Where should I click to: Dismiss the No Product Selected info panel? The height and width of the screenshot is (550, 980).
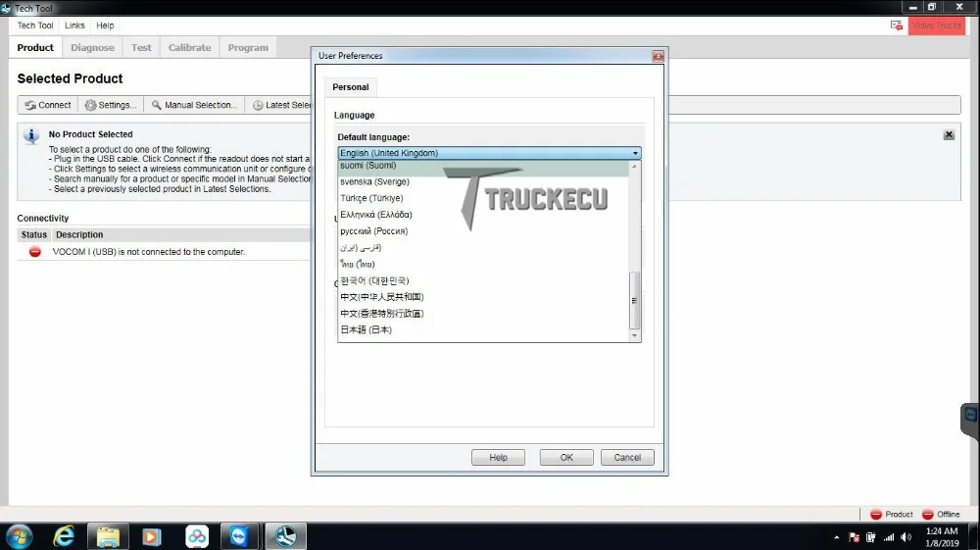[x=949, y=135]
